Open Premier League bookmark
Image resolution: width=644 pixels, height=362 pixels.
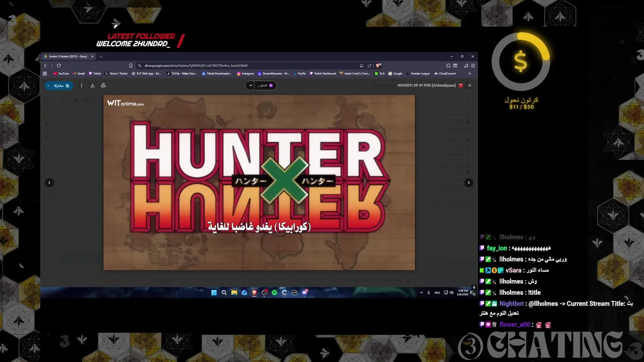418,73
